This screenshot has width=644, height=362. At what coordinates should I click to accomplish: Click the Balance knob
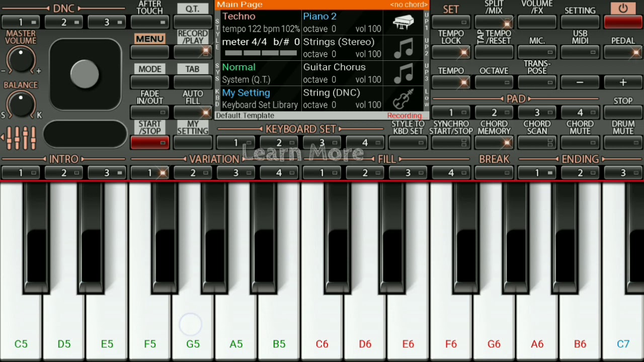tap(21, 104)
